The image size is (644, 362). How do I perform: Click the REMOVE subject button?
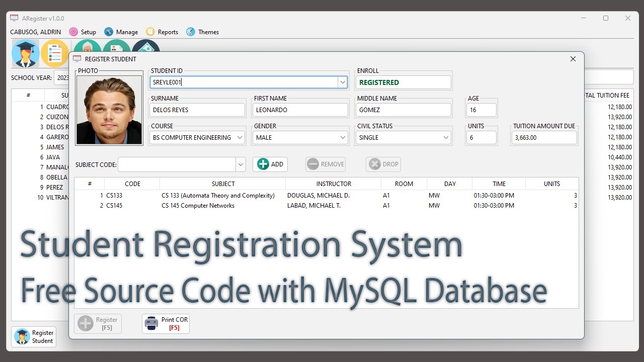[326, 164]
